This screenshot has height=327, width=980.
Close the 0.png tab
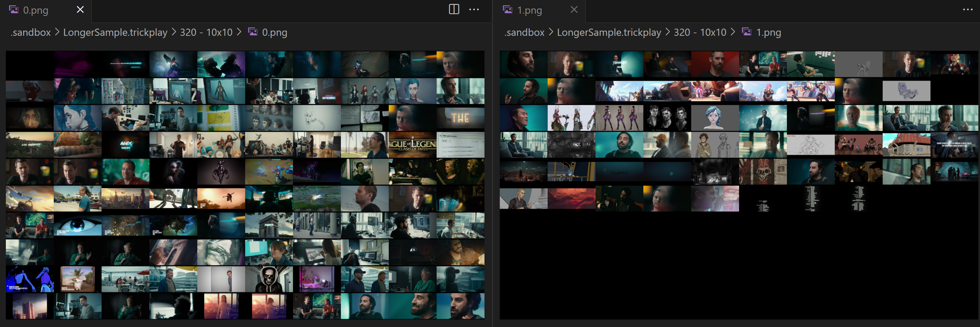tap(80, 9)
